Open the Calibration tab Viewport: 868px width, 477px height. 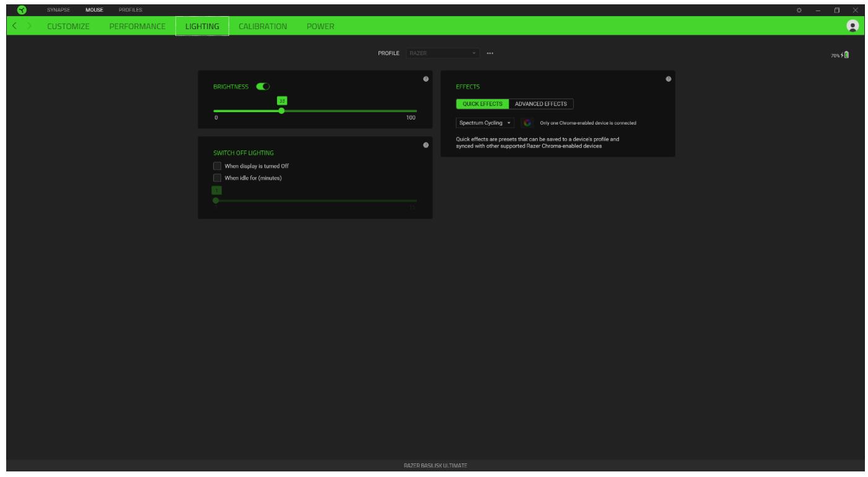click(x=263, y=27)
